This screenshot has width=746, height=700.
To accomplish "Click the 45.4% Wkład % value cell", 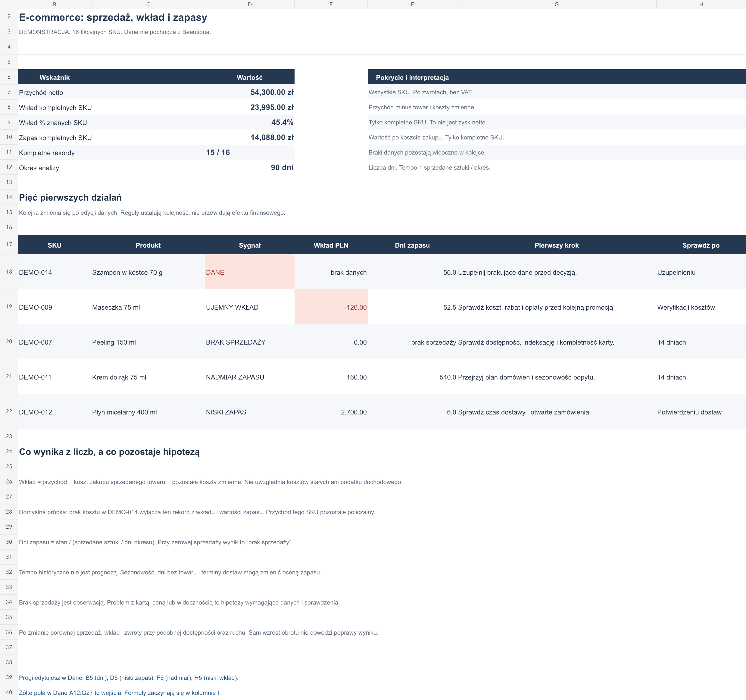I will click(x=250, y=122).
